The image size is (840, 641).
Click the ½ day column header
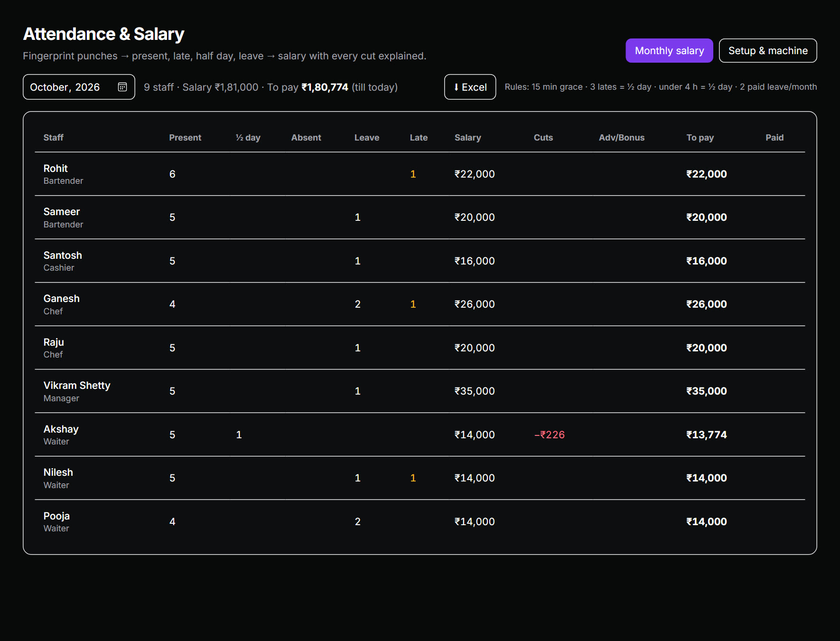[x=248, y=138]
